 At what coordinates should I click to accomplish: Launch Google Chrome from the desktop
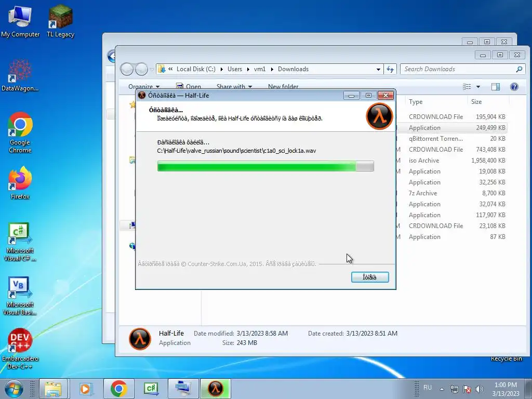click(20, 132)
